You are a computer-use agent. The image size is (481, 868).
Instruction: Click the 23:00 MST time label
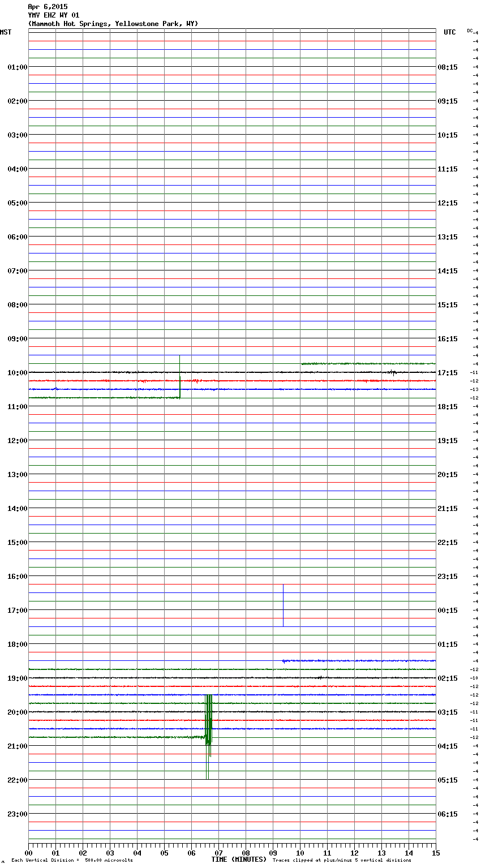tap(17, 814)
